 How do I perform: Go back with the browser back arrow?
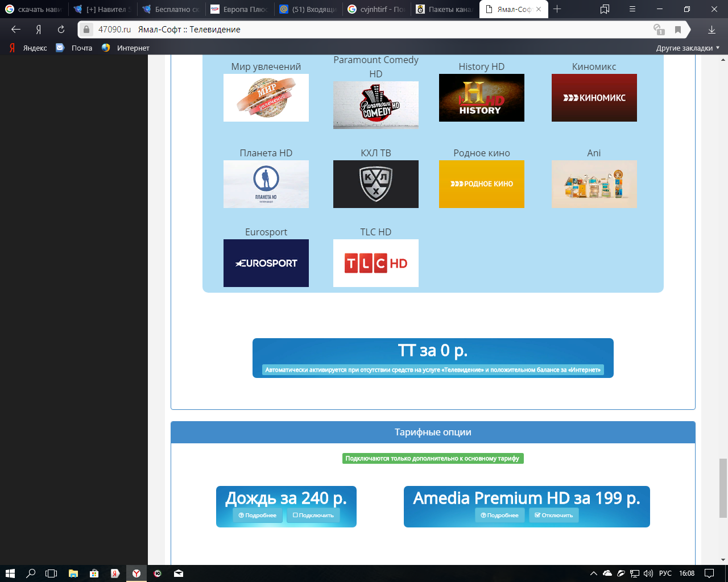(x=16, y=30)
